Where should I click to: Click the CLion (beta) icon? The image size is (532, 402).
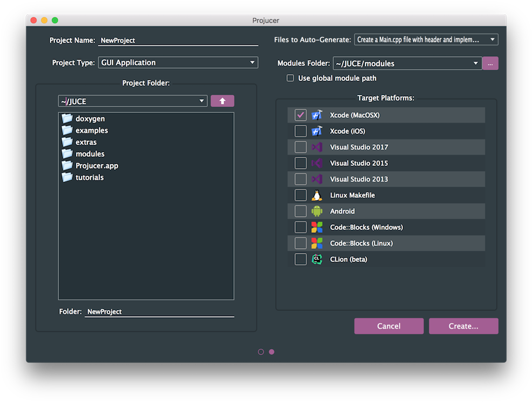pyautogui.click(x=316, y=259)
